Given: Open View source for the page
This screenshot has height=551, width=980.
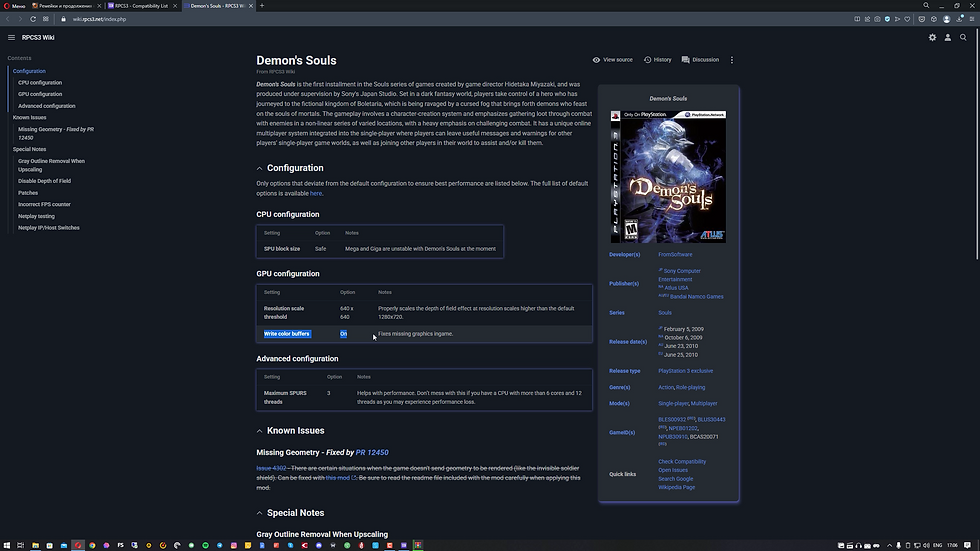Looking at the screenshot, I should [x=612, y=60].
